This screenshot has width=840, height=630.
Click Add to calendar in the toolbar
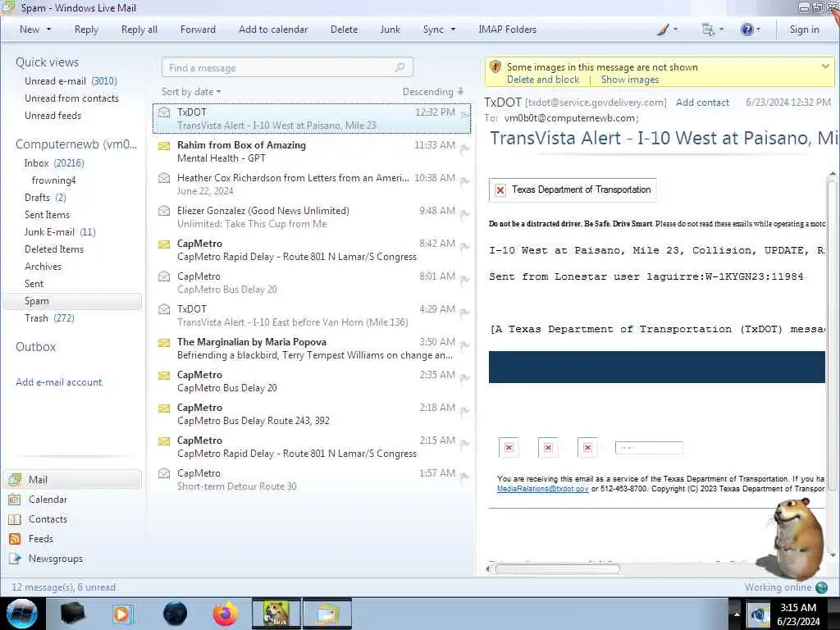tap(273, 30)
